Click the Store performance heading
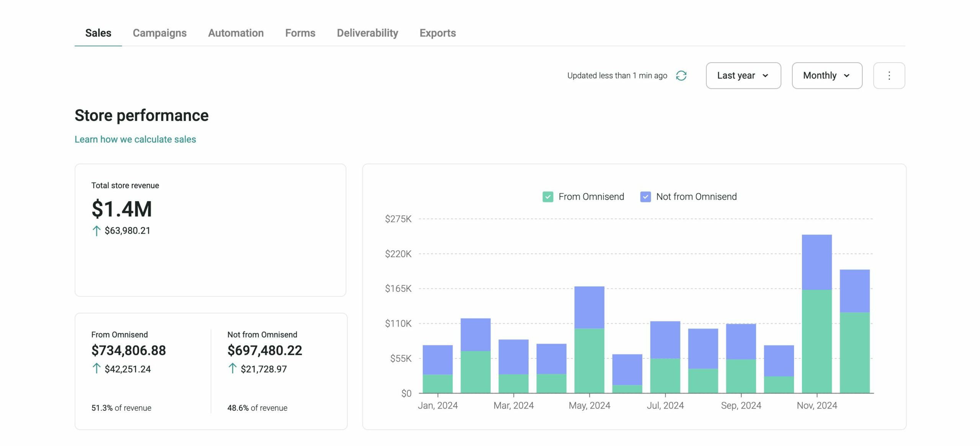This screenshot has height=446, width=980. [x=142, y=116]
